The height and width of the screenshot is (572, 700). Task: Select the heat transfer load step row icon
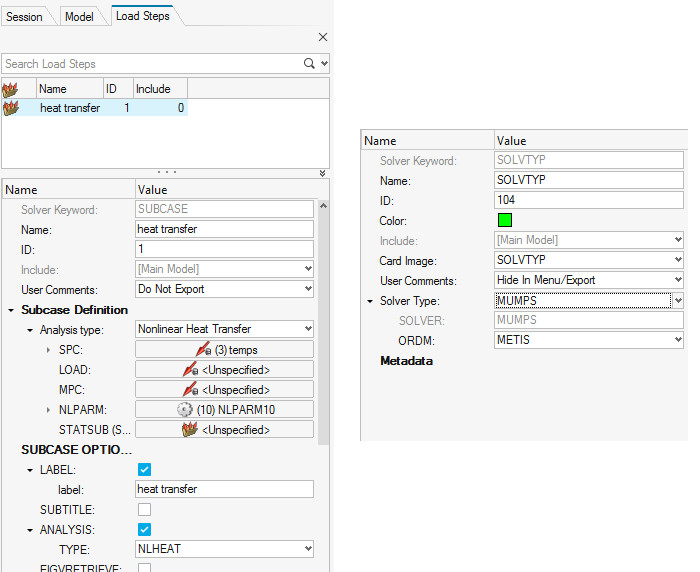[x=11, y=108]
